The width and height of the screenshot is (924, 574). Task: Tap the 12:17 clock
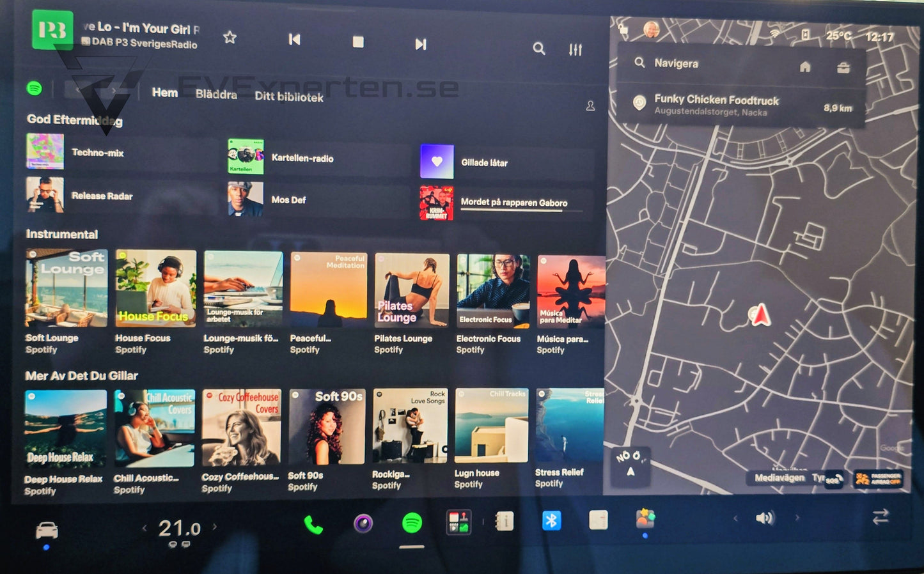tap(879, 37)
